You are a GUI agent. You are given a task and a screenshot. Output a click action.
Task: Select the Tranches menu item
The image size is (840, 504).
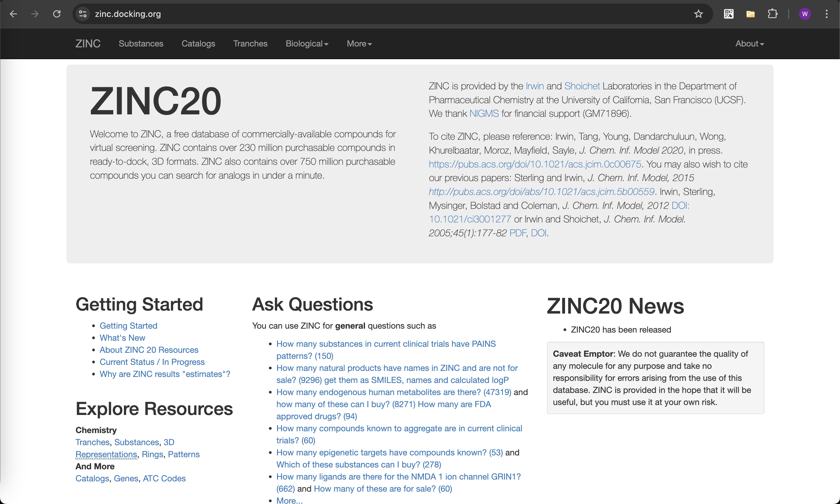(x=250, y=43)
